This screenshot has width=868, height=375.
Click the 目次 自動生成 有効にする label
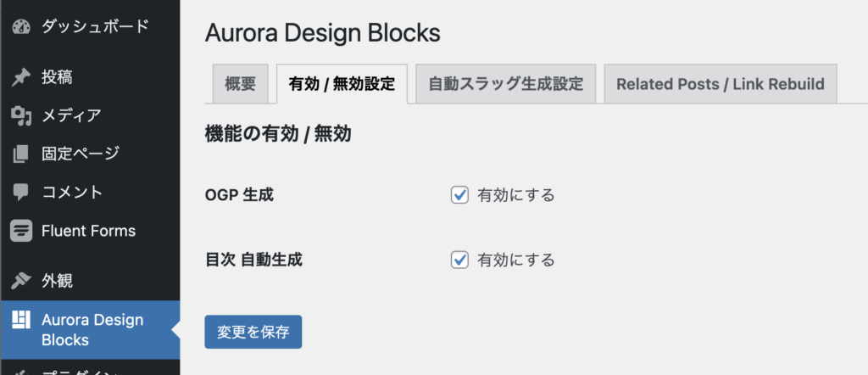point(516,259)
